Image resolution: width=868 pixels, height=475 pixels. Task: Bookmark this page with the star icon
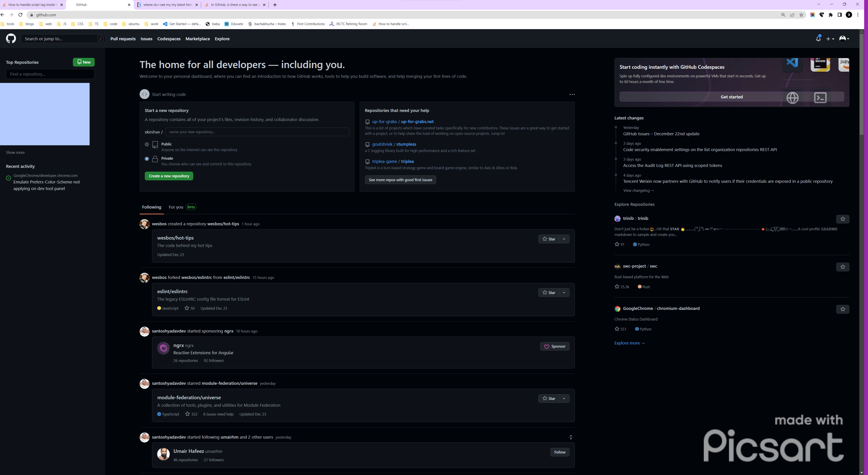pos(801,15)
